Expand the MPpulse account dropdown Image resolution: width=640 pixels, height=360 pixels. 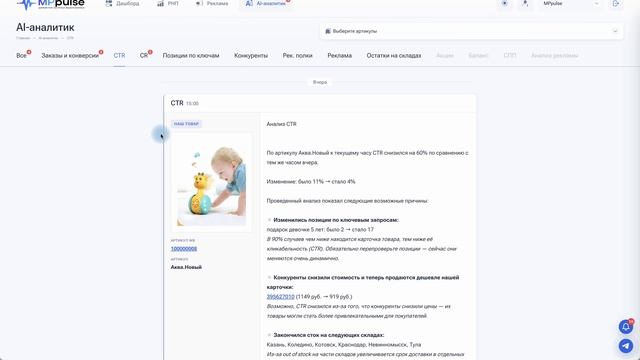(571, 3)
